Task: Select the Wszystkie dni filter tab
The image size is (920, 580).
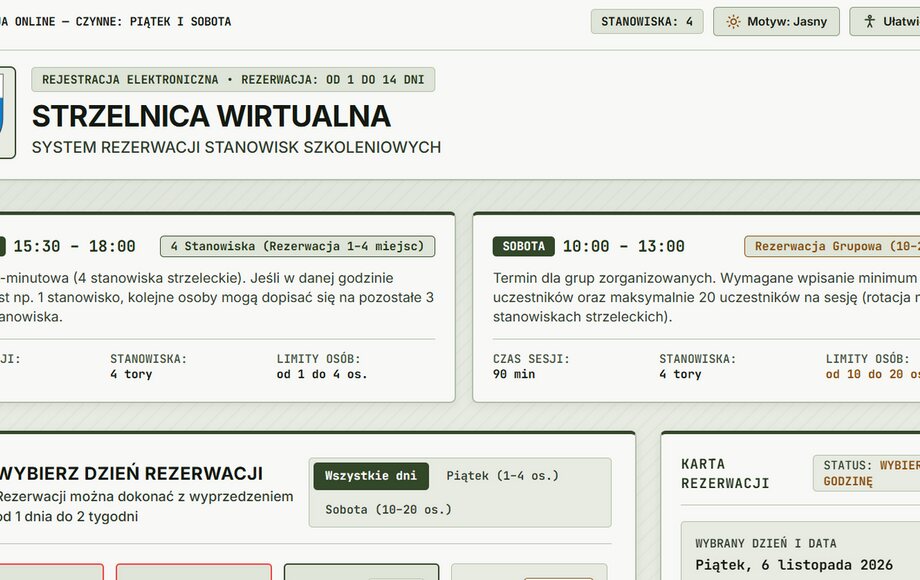Action: tap(371, 476)
